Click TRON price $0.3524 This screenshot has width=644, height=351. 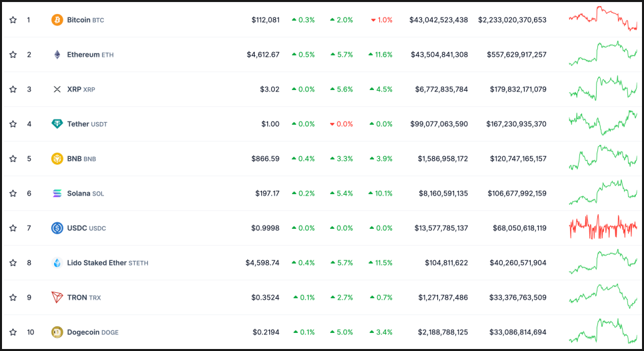tap(265, 297)
